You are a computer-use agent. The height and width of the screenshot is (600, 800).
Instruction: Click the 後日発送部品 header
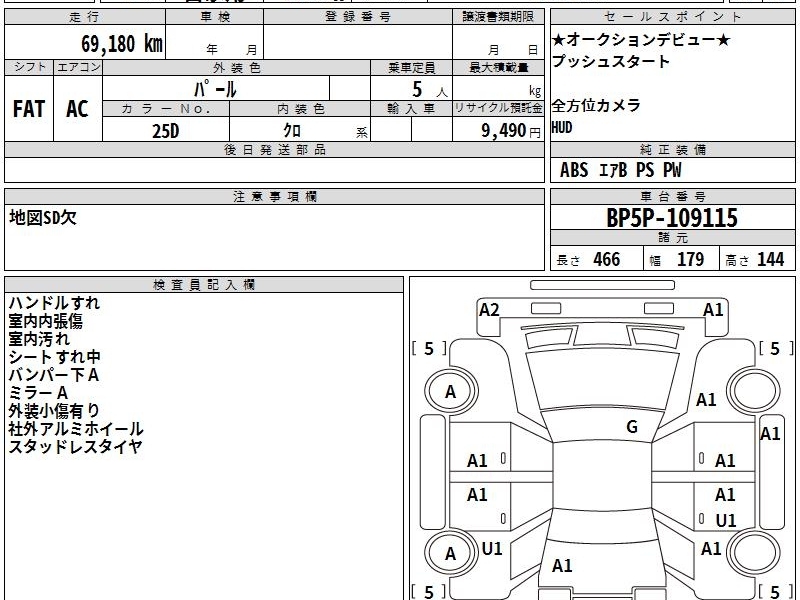tap(274, 149)
